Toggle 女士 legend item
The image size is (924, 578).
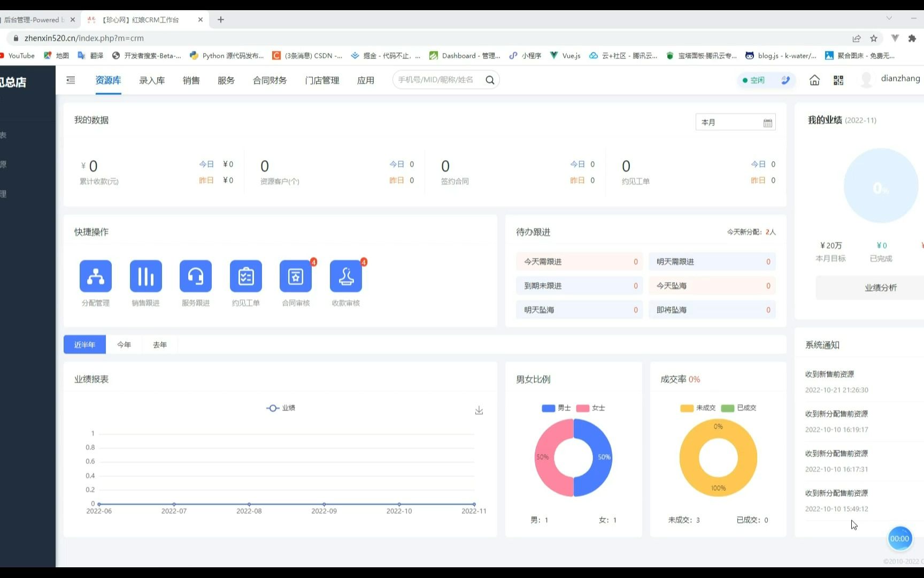coord(590,408)
